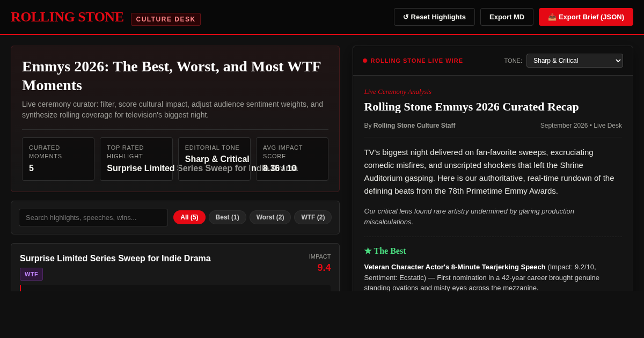
Task: Select the Avg Impact Score stat card
Action: tap(292, 159)
